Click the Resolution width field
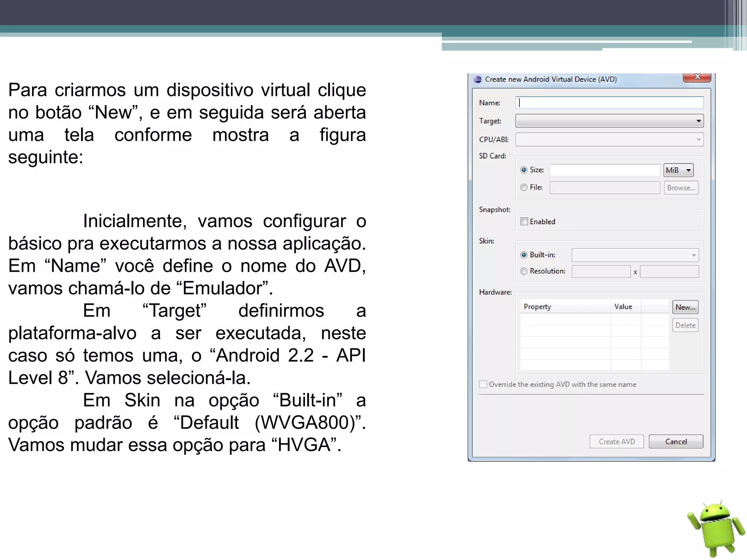Screen dimensions: 747x560 601,272
